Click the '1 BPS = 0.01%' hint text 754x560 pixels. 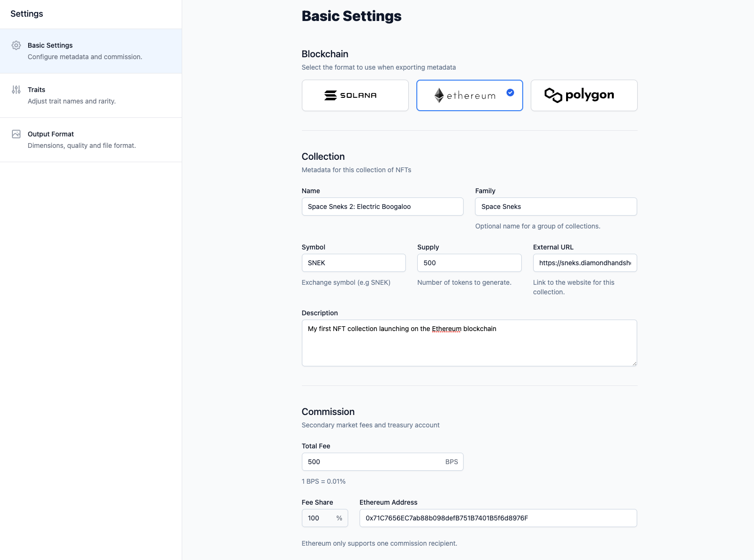(x=323, y=481)
